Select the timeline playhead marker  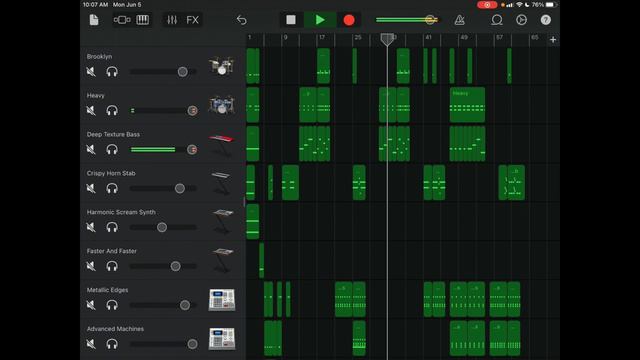(x=387, y=39)
